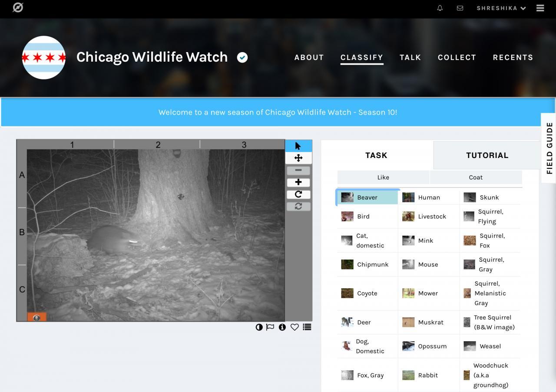The height and width of the screenshot is (392, 556).
Task: Select Mink option
Action: point(429,240)
